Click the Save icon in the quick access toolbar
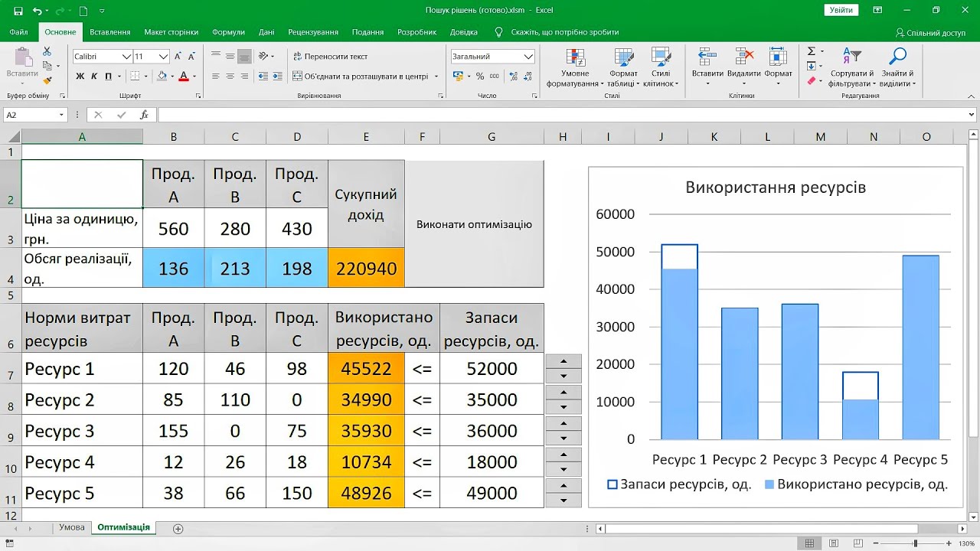This screenshot has width=980, height=551. pos(18,11)
